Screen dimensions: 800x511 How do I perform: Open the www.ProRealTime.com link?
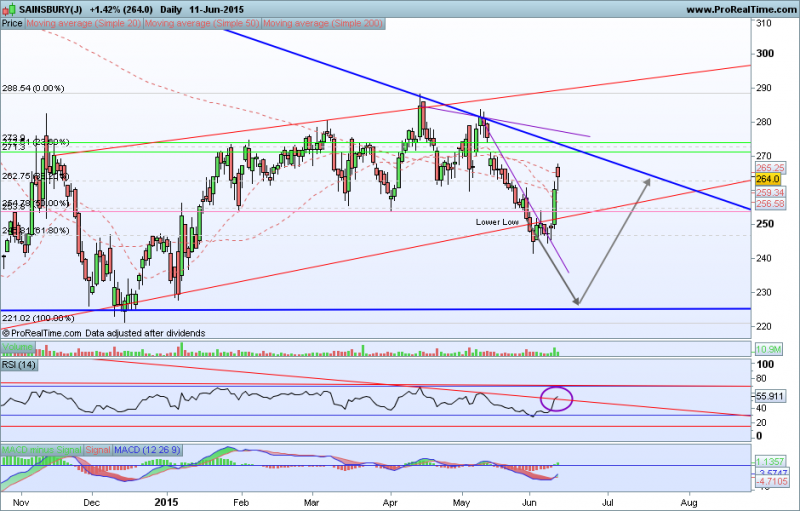[737, 8]
